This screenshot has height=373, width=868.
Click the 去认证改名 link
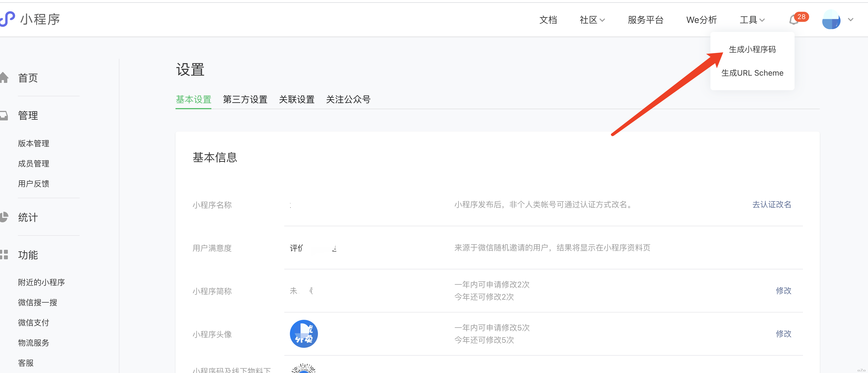[771, 204]
